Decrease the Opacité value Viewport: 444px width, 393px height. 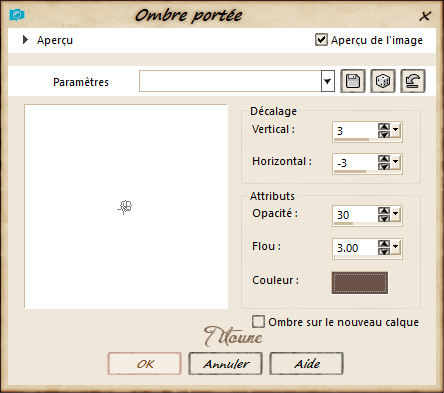[x=384, y=218]
